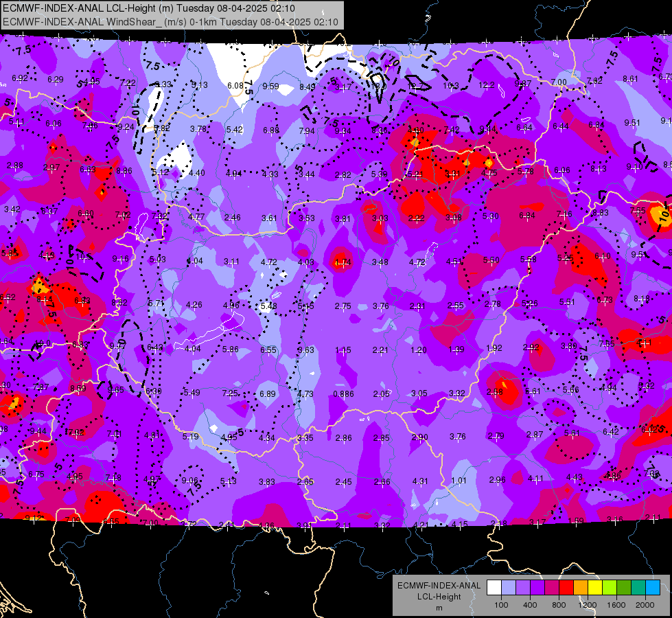Click the grid value '5.86'
This screenshot has width=672, height=618.
tap(231, 350)
